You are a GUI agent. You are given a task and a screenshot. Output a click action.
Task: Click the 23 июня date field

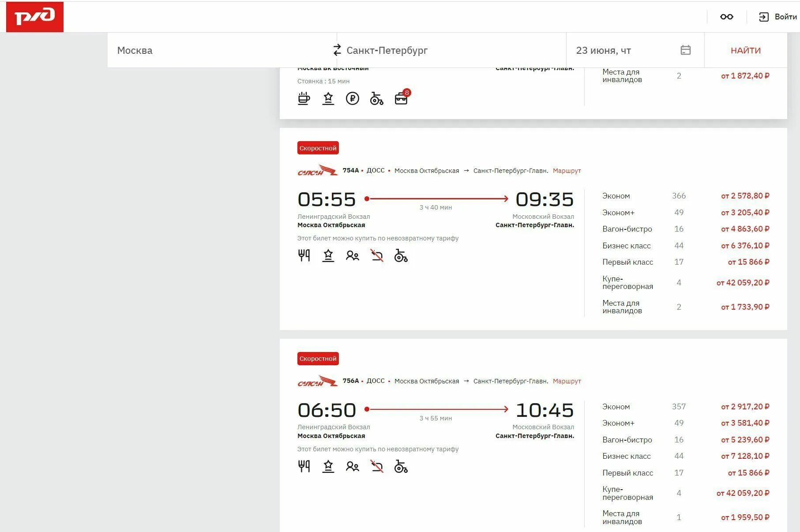coord(635,50)
